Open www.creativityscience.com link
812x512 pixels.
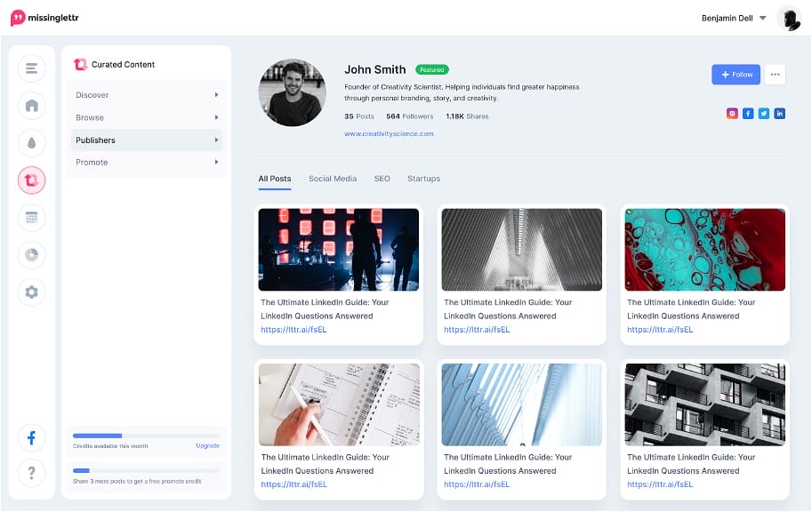point(389,133)
